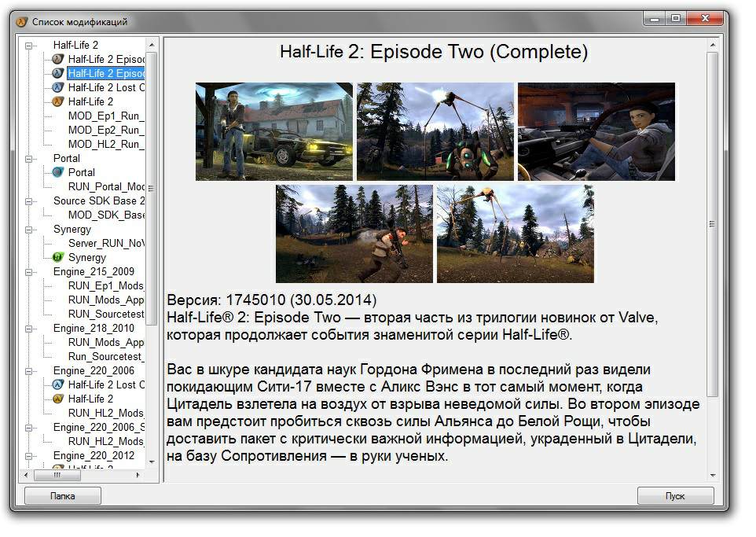This screenshot has height=537, width=756.
Task: Click the orange Half-Life 2 lambda icon under Half-Life 2
Action: [57, 101]
